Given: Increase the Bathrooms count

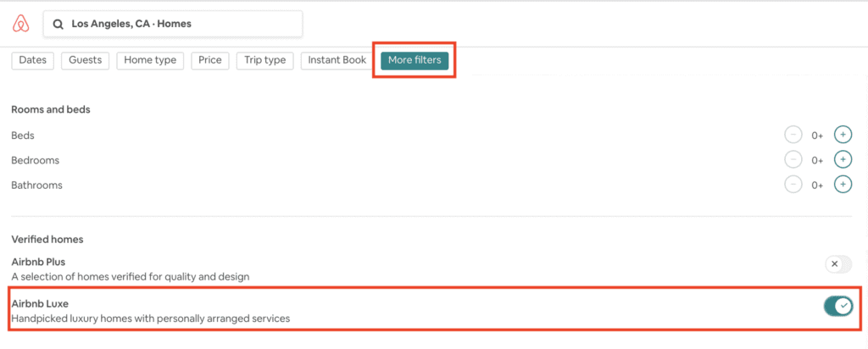Looking at the screenshot, I should click(842, 184).
